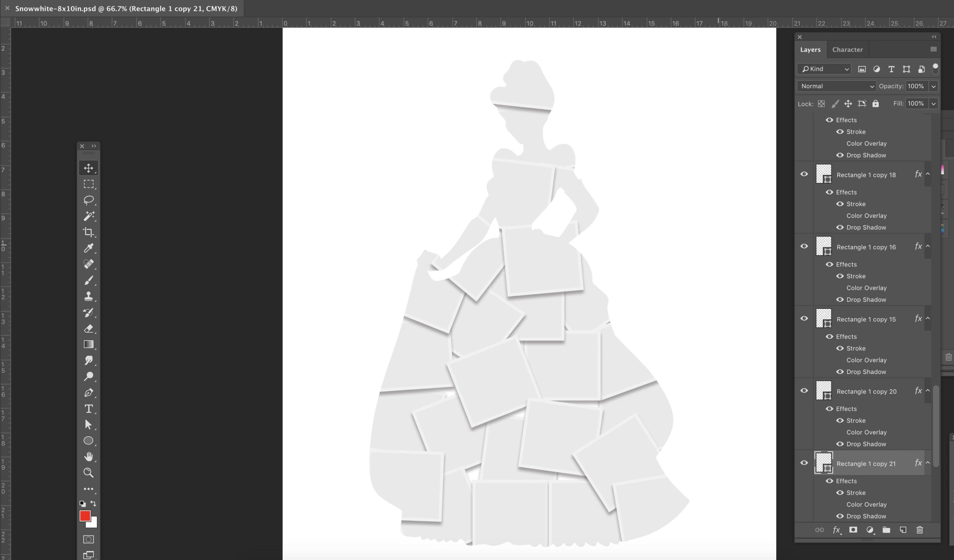Image resolution: width=954 pixels, height=560 pixels.
Task: Collapse effects of Rectangle 1 copy 20
Action: click(x=928, y=390)
